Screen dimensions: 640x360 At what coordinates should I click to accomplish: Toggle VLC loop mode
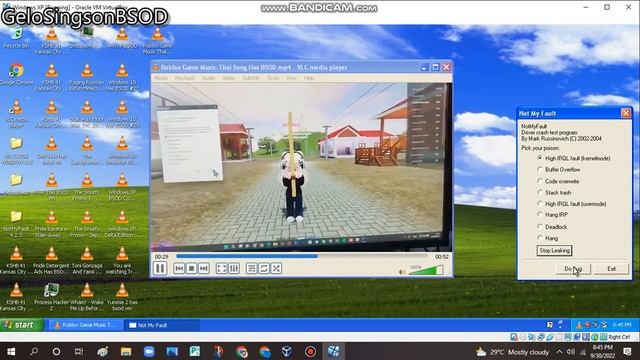[264, 268]
